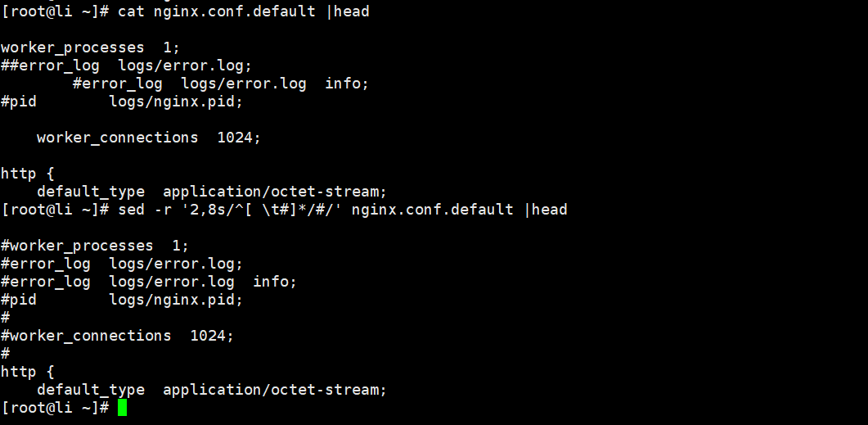Click the #worker_processes commented line
Screen dimensions: 868x425
[x=94, y=246]
